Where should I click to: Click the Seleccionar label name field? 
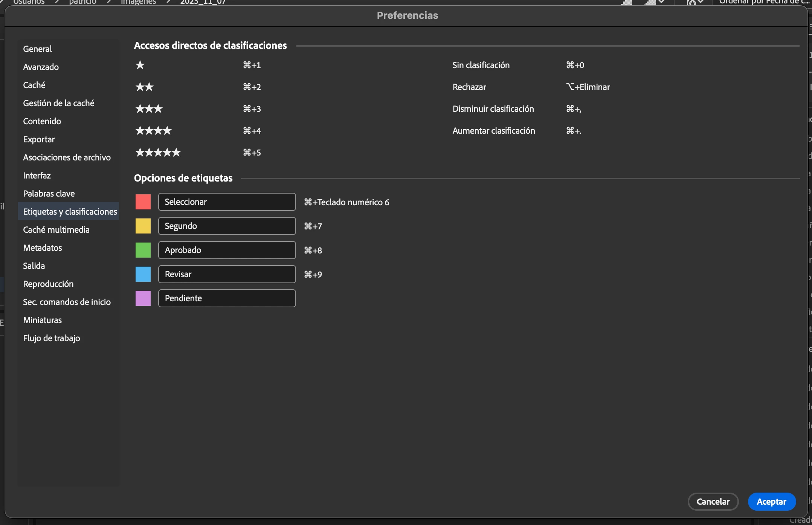pos(227,202)
